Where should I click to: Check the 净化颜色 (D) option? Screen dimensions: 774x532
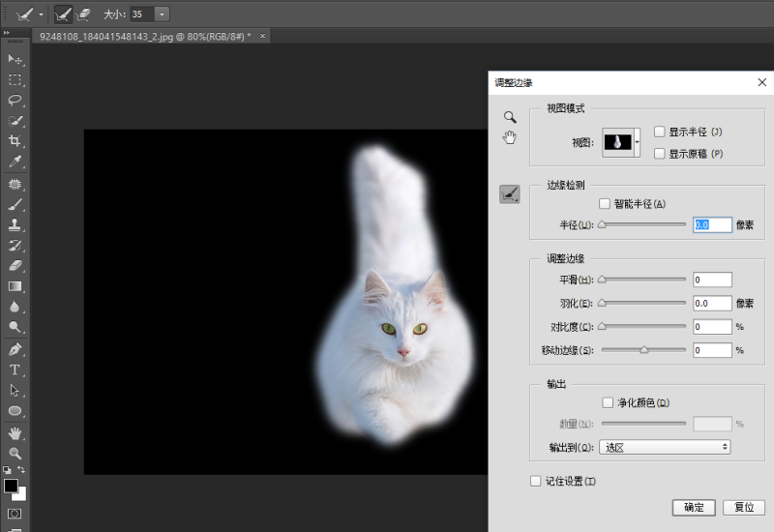click(608, 402)
